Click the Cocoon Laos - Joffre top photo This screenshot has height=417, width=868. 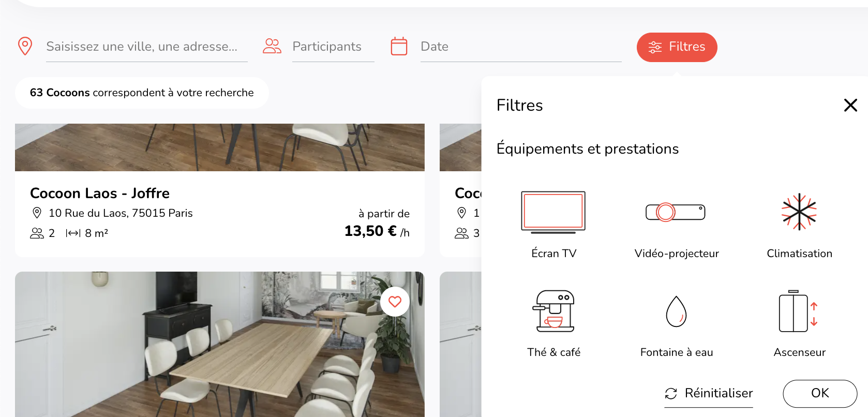[220, 147]
